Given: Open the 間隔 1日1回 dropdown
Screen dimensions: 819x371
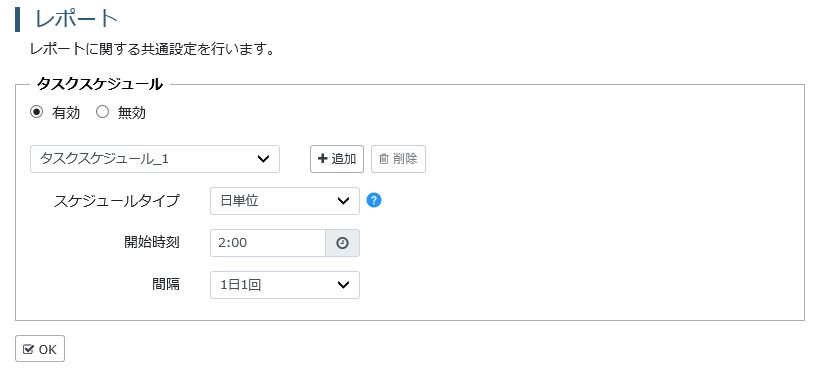Looking at the screenshot, I should pos(285,285).
